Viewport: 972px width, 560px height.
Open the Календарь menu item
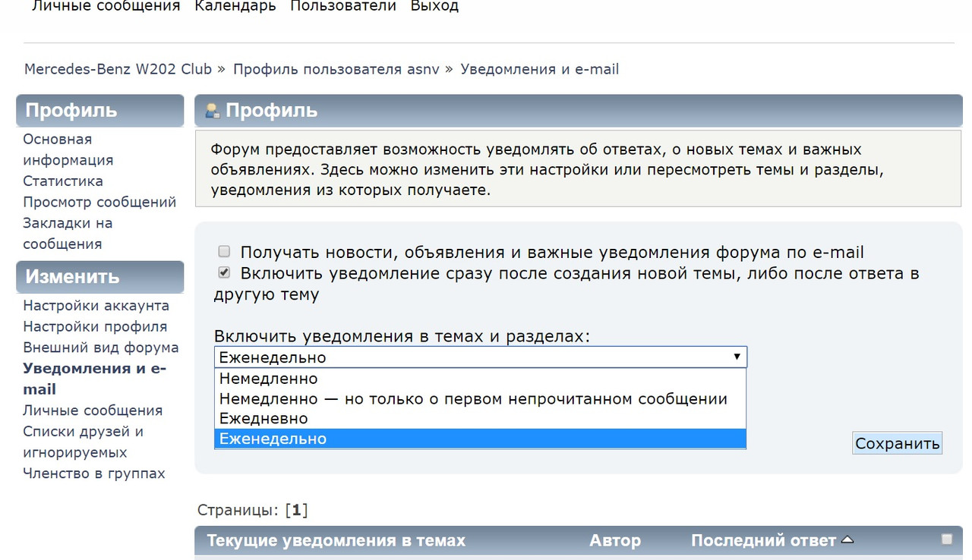click(x=235, y=6)
